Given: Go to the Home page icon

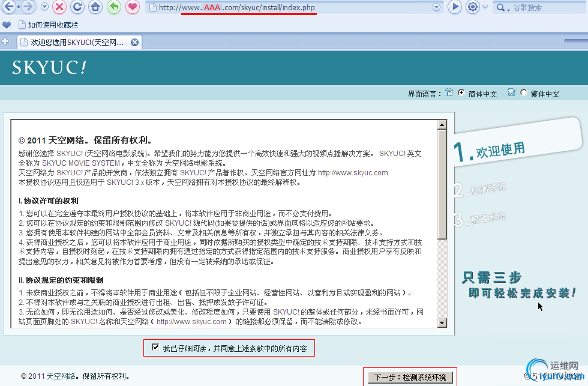Looking at the screenshot, I should click(95, 7).
